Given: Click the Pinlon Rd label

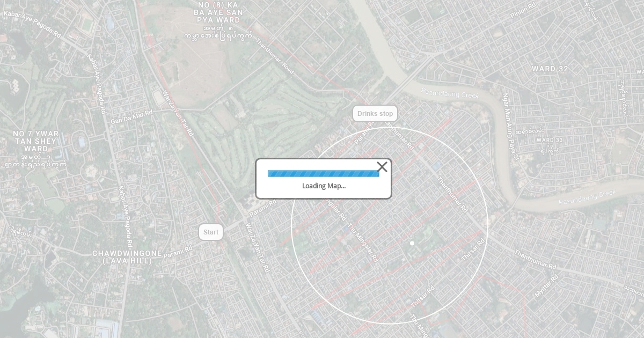Looking at the screenshot, I should pos(523,11).
